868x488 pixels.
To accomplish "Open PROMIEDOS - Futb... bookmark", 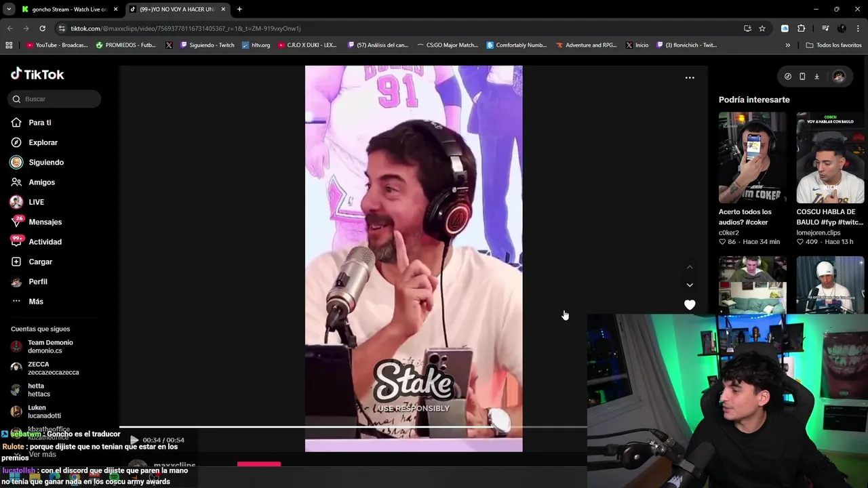I will click(126, 45).
